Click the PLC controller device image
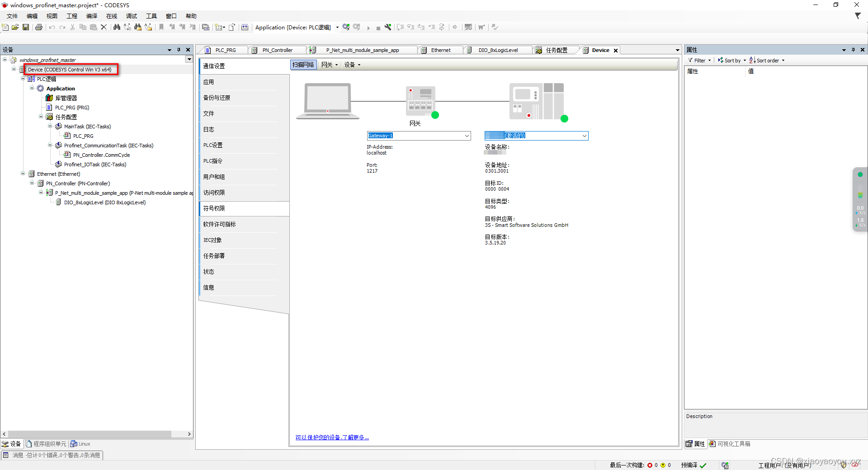 (x=537, y=101)
